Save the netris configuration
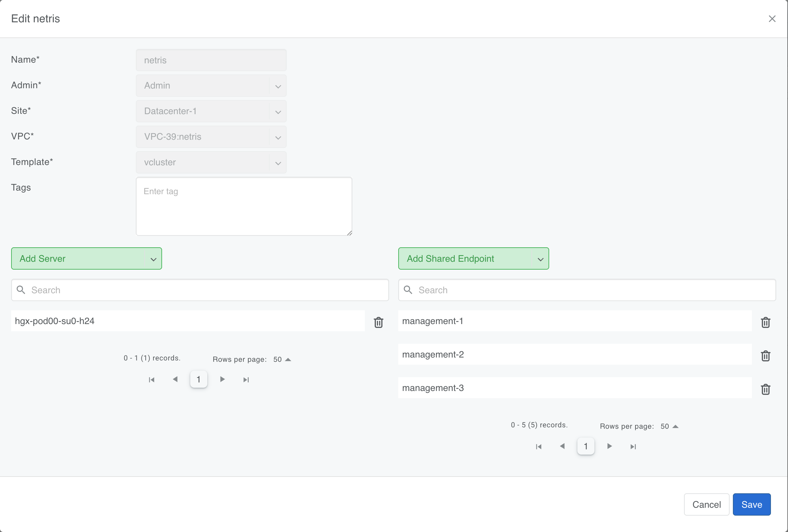The height and width of the screenshot is (532, 788). pyautogui.click(x=751, y=504)
